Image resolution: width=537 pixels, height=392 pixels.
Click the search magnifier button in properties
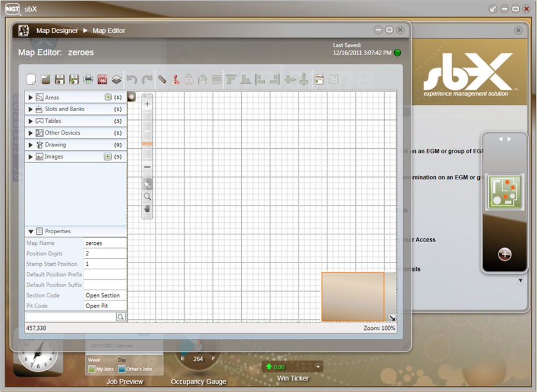point(121,317)
